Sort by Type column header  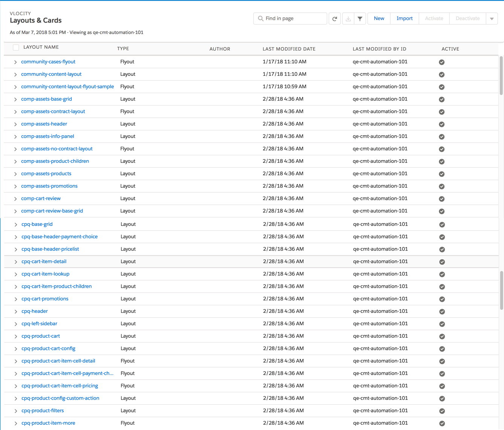(x=123, y=49)
